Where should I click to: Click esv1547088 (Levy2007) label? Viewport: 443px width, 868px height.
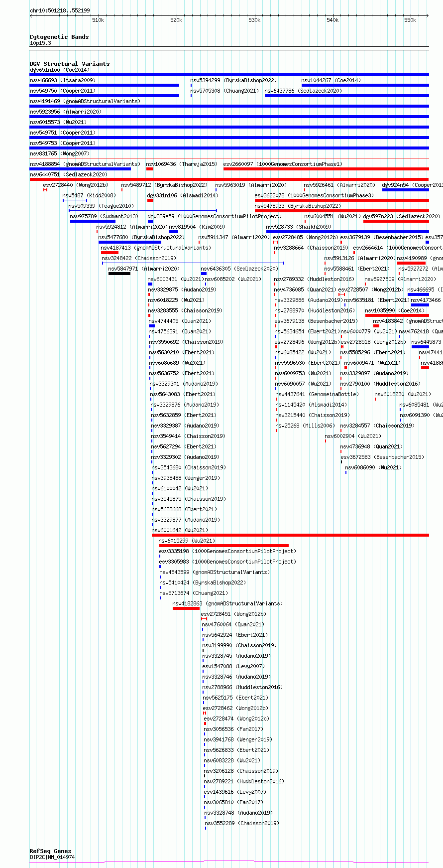coord(233,666)
